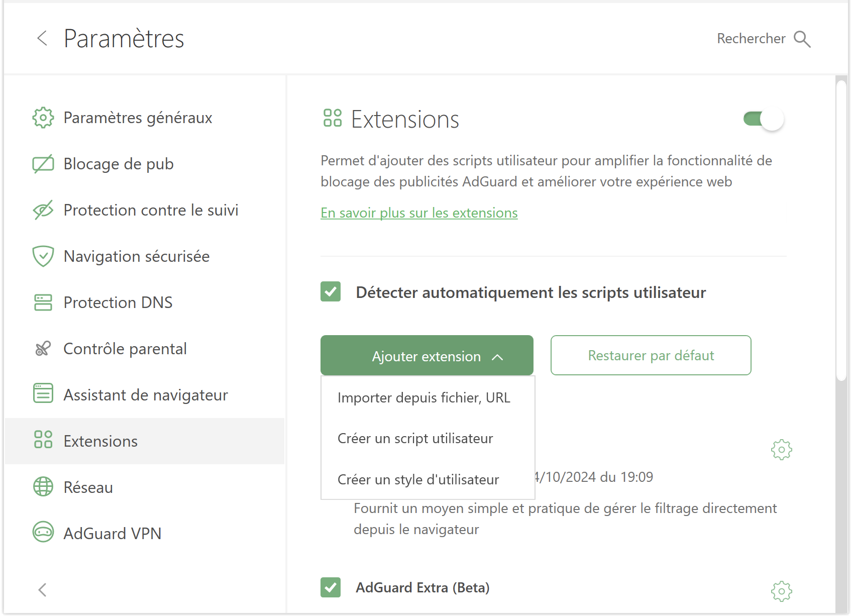The height and width of the screenshot is (616, 851).
Task: Click the Extensions sidebar grid icon
Action: pyautogui.click(x=43, y=439)
